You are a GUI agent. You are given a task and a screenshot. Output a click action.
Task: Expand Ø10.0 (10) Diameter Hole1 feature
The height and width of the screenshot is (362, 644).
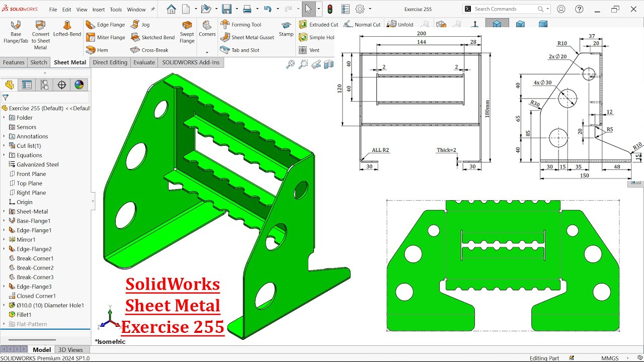tap(4, 305)
